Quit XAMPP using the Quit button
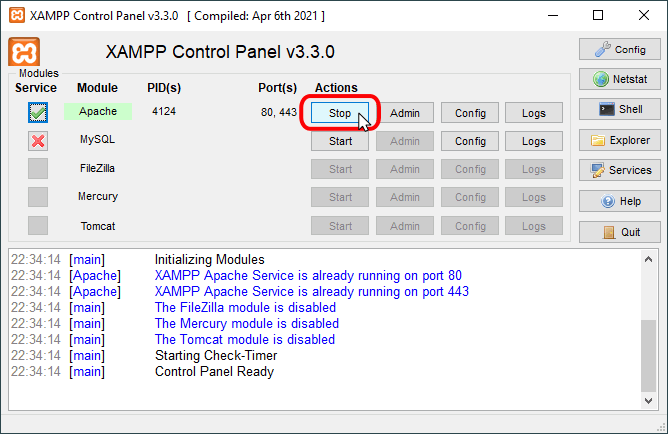The image size is (668, 434). click(619, 232)
